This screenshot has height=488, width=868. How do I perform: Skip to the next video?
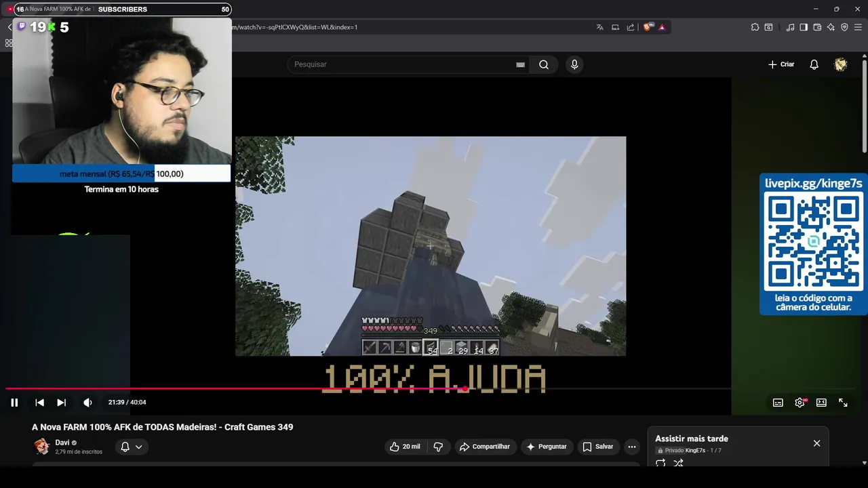(x=61, y=403)
